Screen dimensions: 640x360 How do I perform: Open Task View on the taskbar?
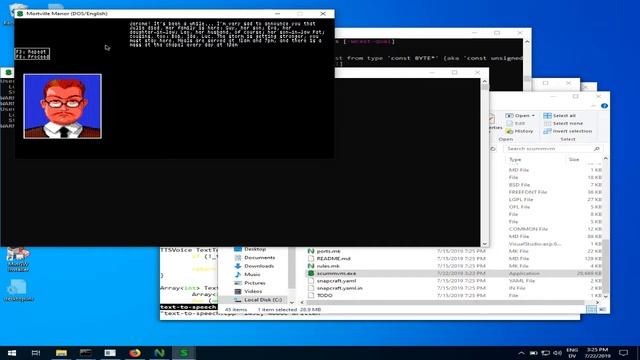(36, 353)
